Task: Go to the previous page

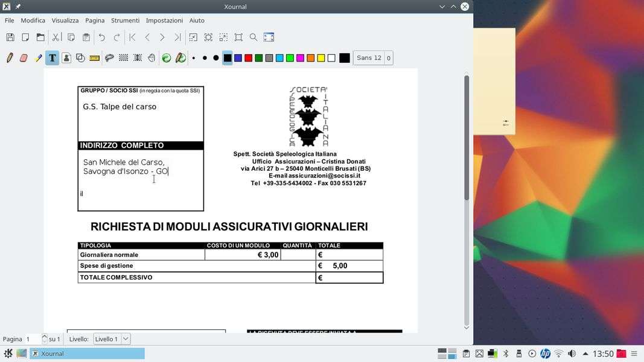Action: [x=147, y=37]
